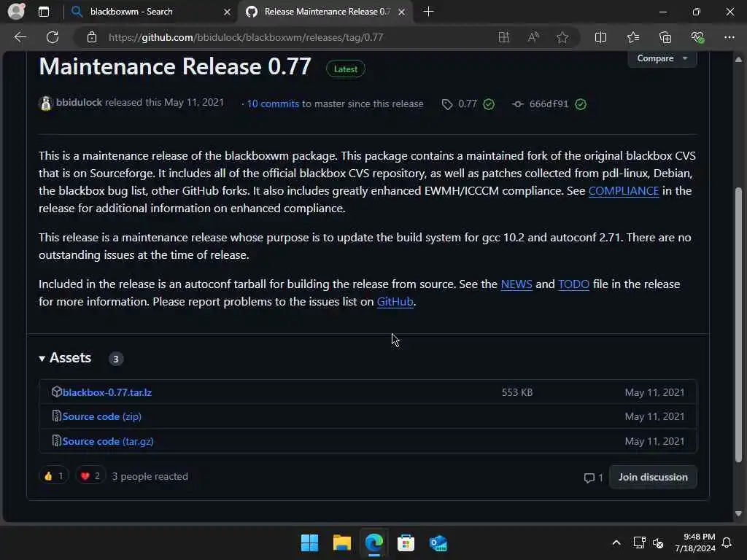
Task: Close the Release Maintenance Release tab
Action: pyautogui.click(x=402, y=12)
